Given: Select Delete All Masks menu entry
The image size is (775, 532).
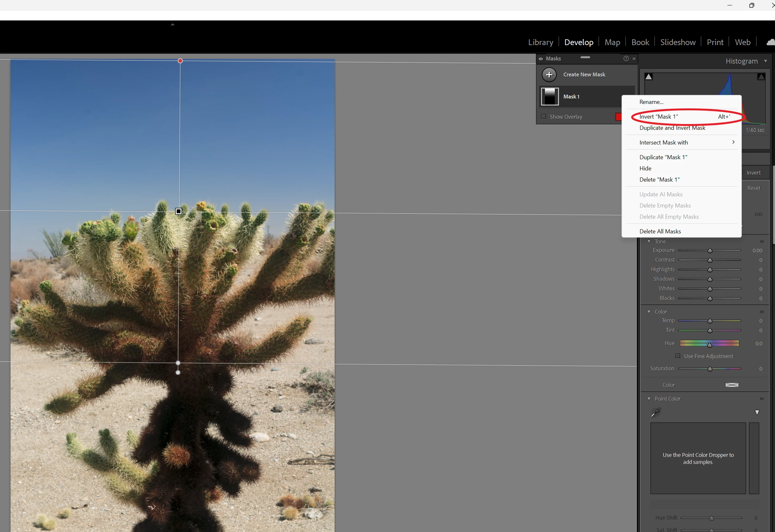Looking at the screenshot, I should click(x=660, y=231).
